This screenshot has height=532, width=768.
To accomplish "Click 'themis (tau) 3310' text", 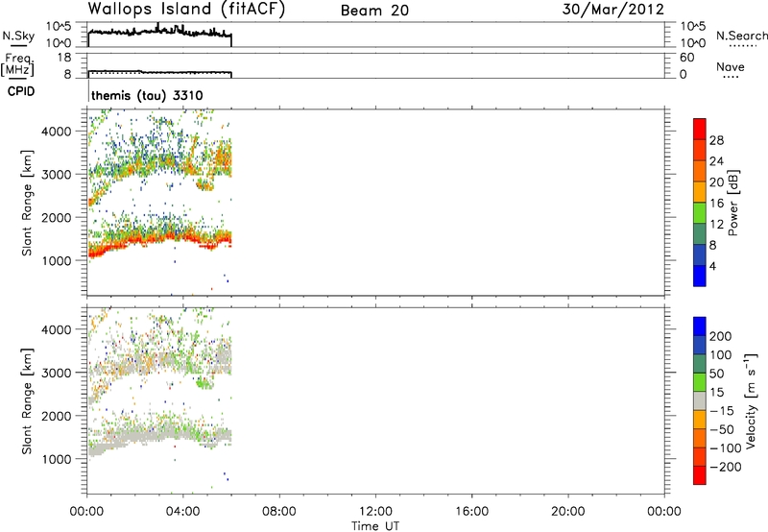I will pyautogui.click(x=147, y=95).
